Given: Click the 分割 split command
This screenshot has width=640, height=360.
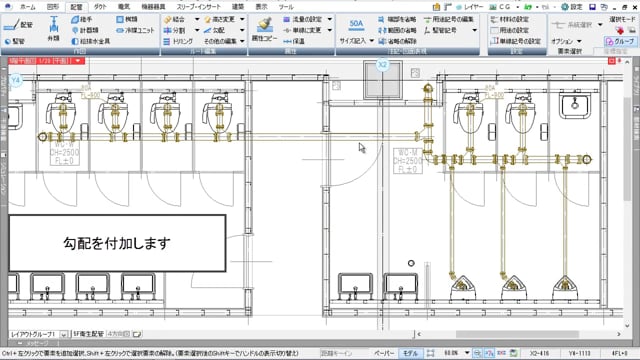Looking at the screenshot, I should tap(175, 30).
